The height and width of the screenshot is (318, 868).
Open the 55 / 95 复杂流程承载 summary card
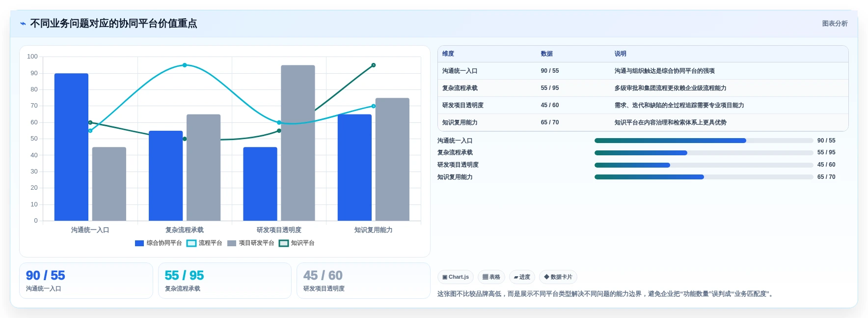click(x=225, y=281)
